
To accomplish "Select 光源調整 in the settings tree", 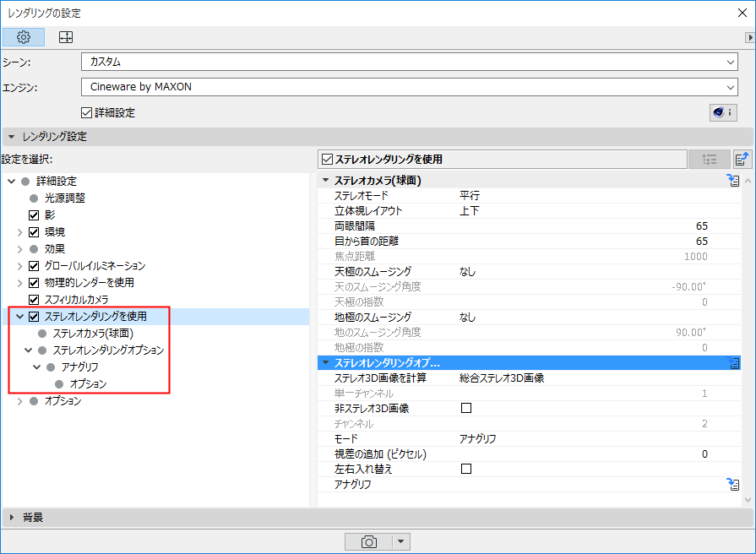I will [x=65, y=198].
